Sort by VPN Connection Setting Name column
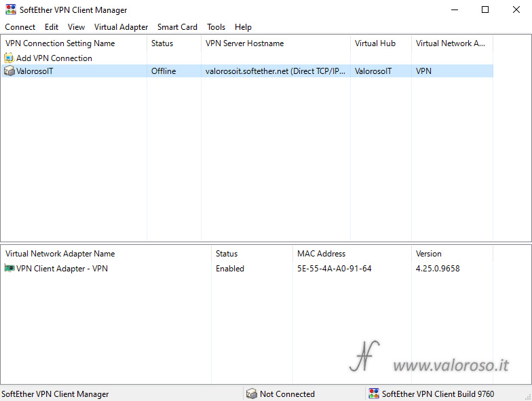This screenshot has width=532, height=401. pyautogui.click(x=74, y=43)
